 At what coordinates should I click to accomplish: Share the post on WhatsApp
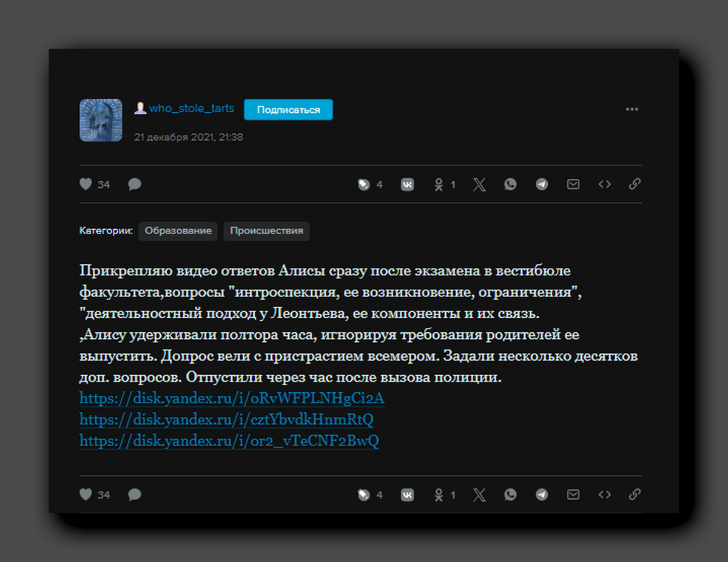coord(510,184)
